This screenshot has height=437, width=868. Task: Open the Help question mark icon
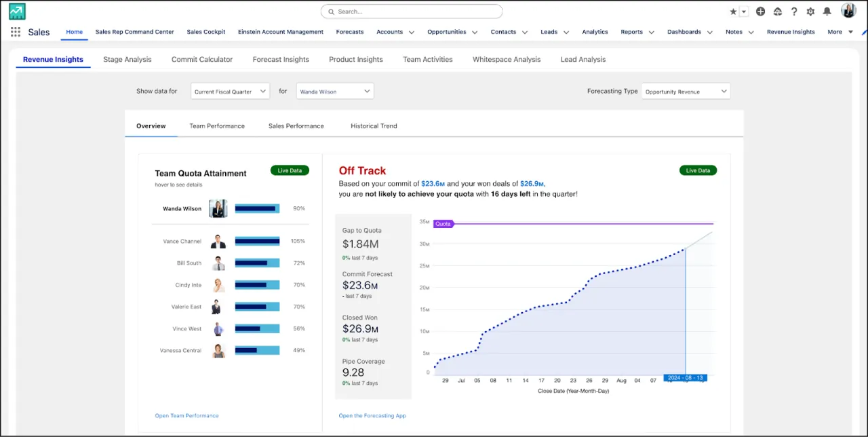pos(794,12)
